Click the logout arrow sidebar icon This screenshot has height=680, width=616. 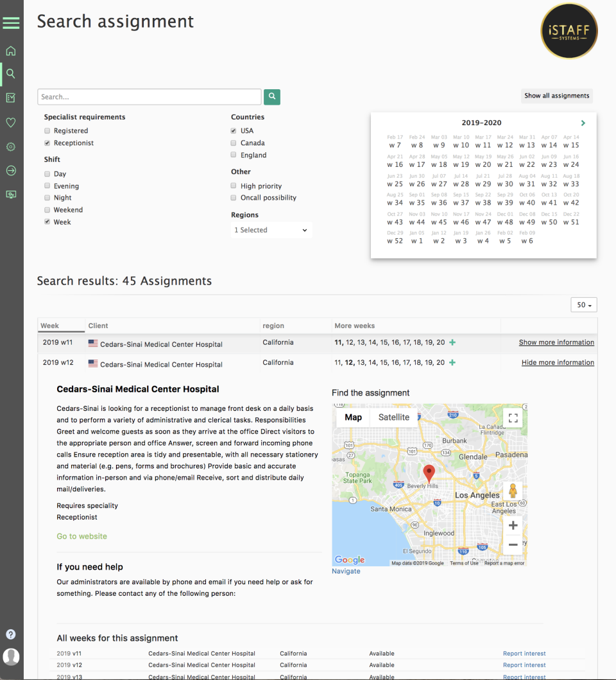tap(11, 170)
